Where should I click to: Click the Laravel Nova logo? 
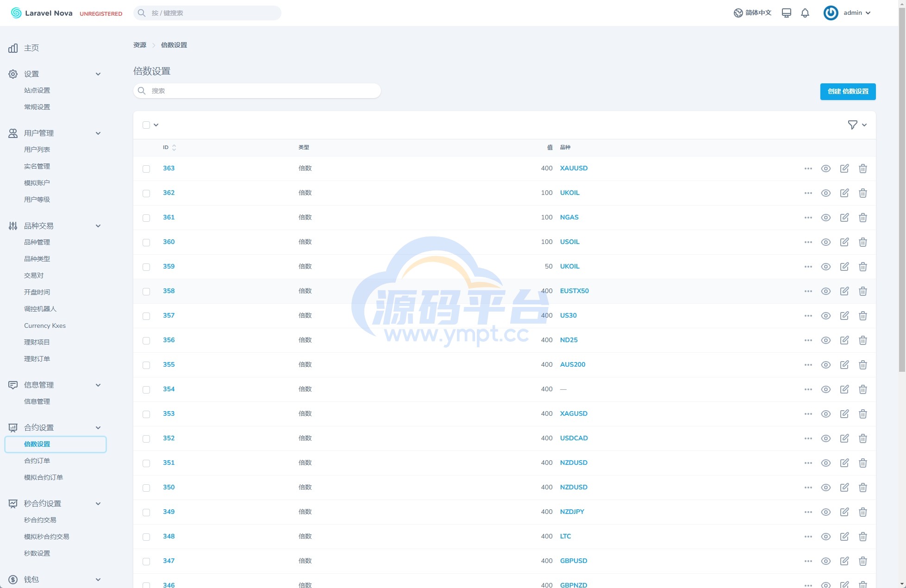[x=42, y=13]
